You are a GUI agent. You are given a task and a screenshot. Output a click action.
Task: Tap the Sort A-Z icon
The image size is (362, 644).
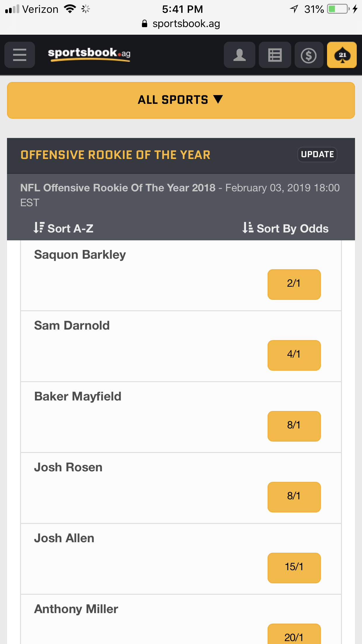[39, 228]
